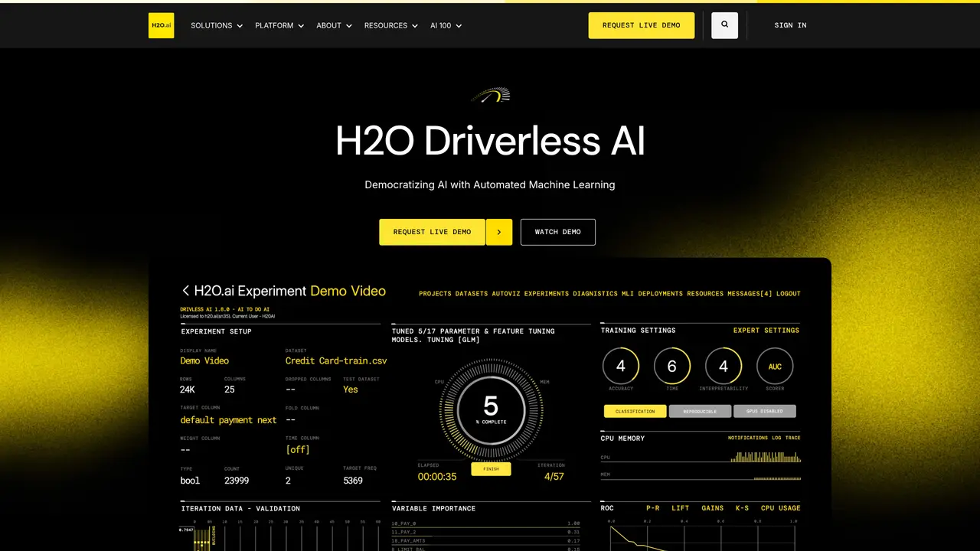This screenshot has height=551, width=980.
Task: Switch to the P-R chart tab
Action: pyautogui.click(x=653, y=508)
